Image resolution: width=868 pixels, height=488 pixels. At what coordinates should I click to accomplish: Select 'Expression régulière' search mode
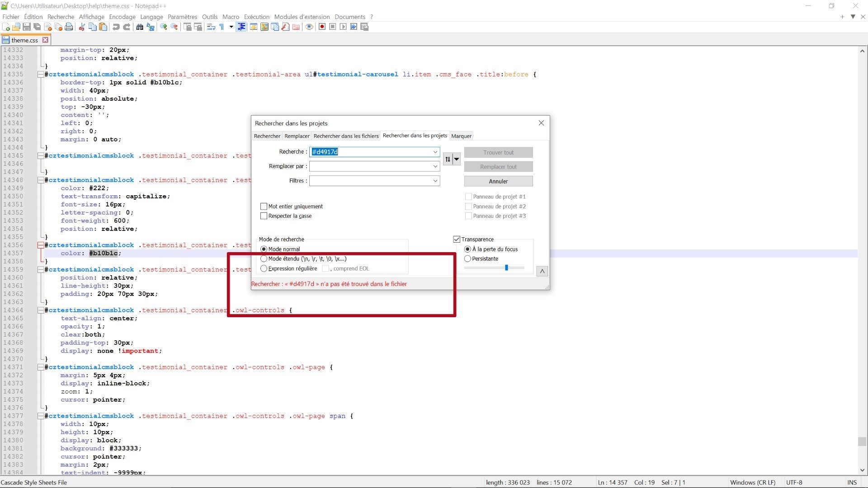pos(264,269)
